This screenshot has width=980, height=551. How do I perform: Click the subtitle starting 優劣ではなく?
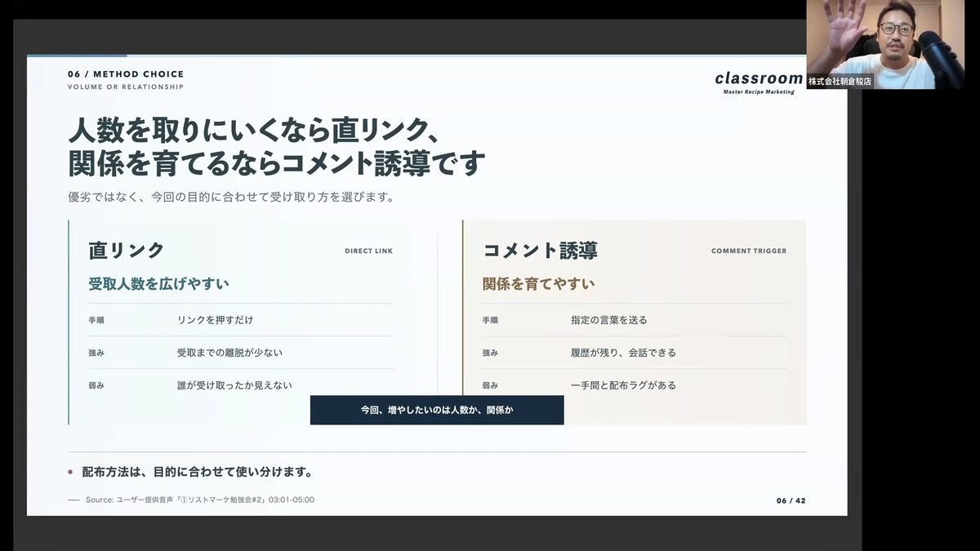[x=231, y=198]
